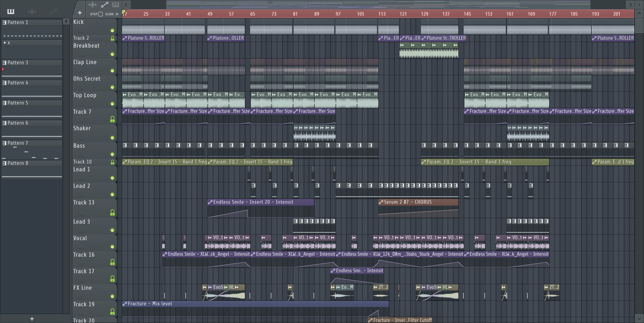
Task: Click the piano icon beside Pattern 1
Action: tap(4, 23)
